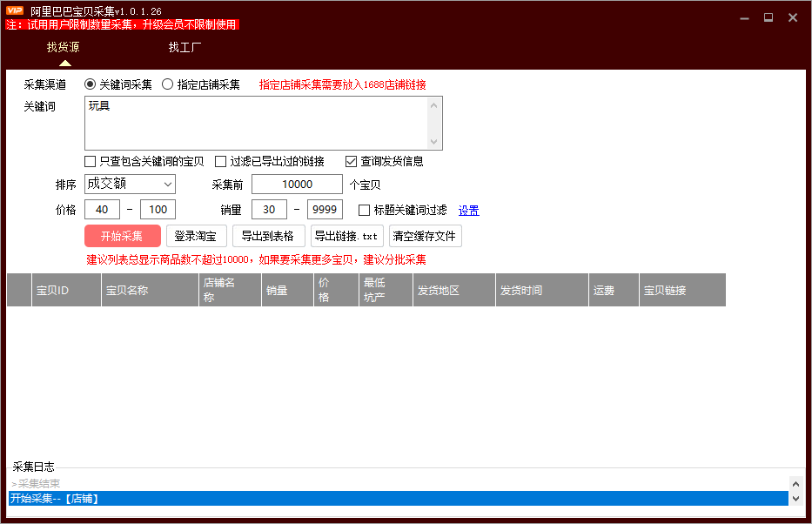Click the 导出到表格 button

(268, 236)
